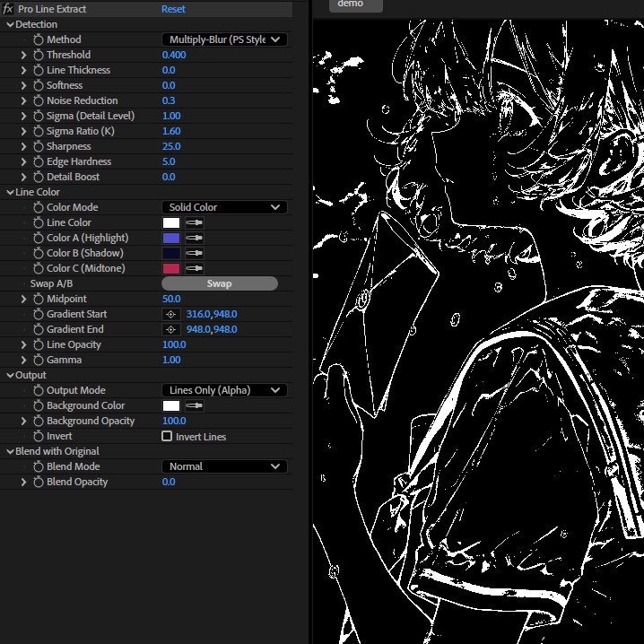Edit the Sharpness value 25.0
This screenshot has height=644, width=644.
(171, 146)
